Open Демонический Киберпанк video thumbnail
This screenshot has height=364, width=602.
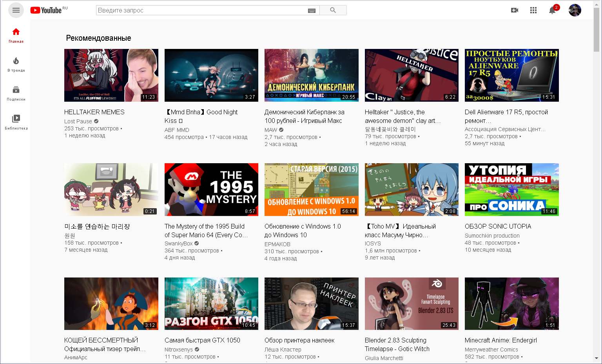click(312, 75)
